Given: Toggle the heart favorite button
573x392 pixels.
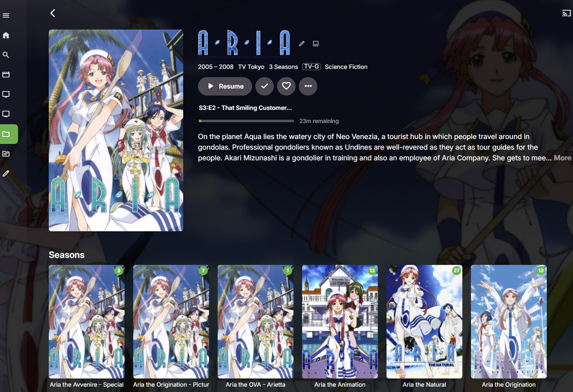Looking at the screenshot, I should point(286,86).
